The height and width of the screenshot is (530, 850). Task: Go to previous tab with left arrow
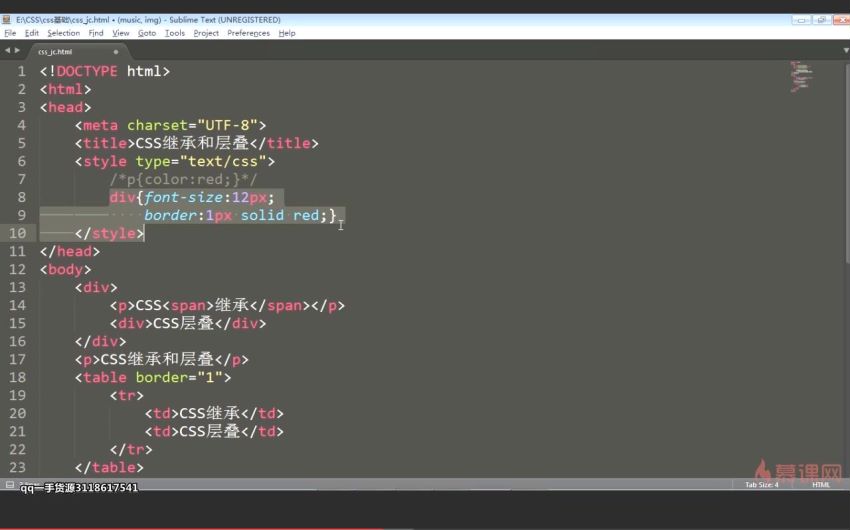pyautogui.click(x=8, y=50)
